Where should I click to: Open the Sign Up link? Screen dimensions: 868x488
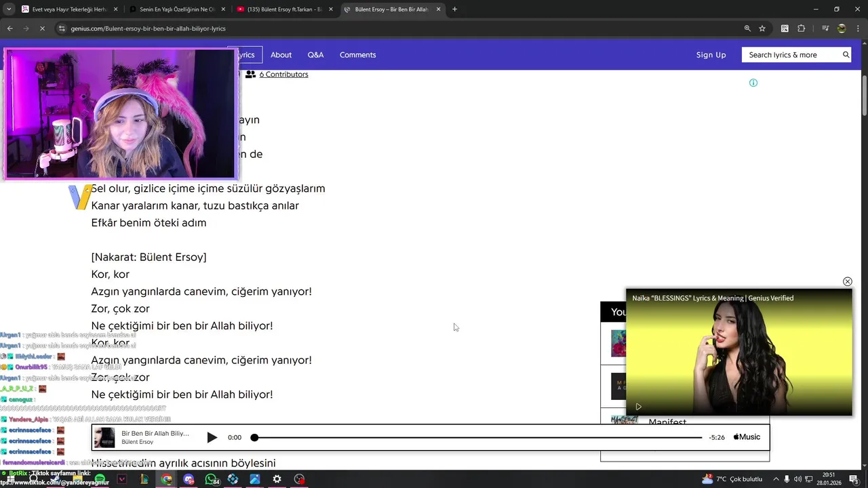(x=711, y=55)
